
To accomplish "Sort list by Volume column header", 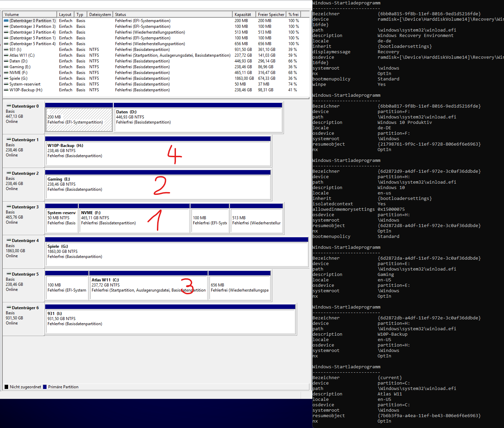I will pyautogui.click(x=30, y=14).
